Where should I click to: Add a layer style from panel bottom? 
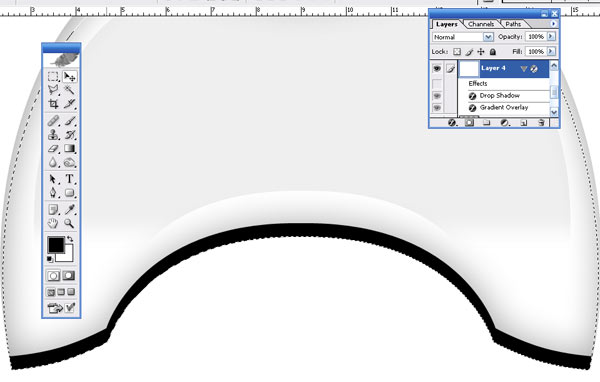coord(452,122)
